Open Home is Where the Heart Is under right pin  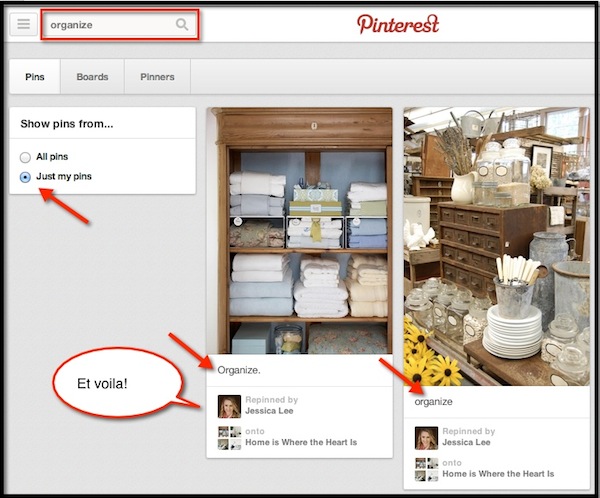498,474
